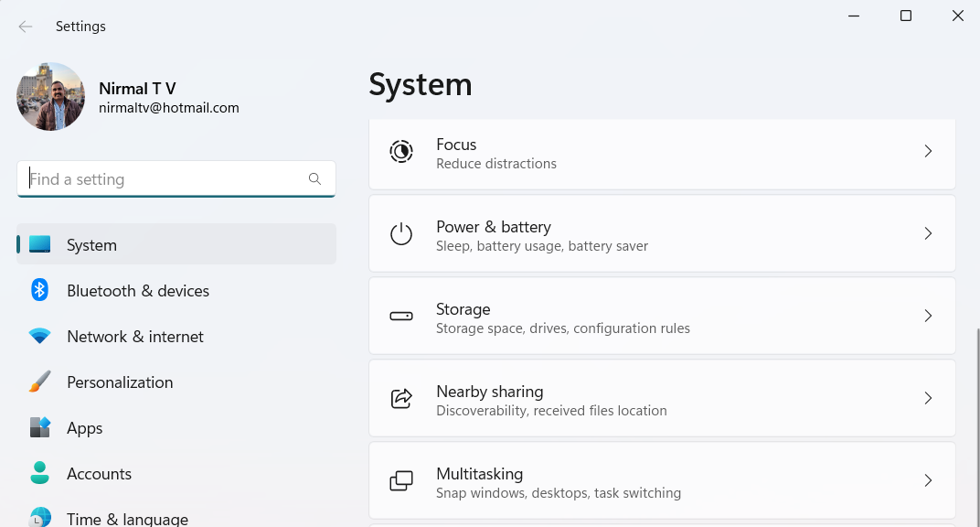Screen dimensions: 980x527
Task: Click the search magnifier icon
Action: (x=315, y=179)
